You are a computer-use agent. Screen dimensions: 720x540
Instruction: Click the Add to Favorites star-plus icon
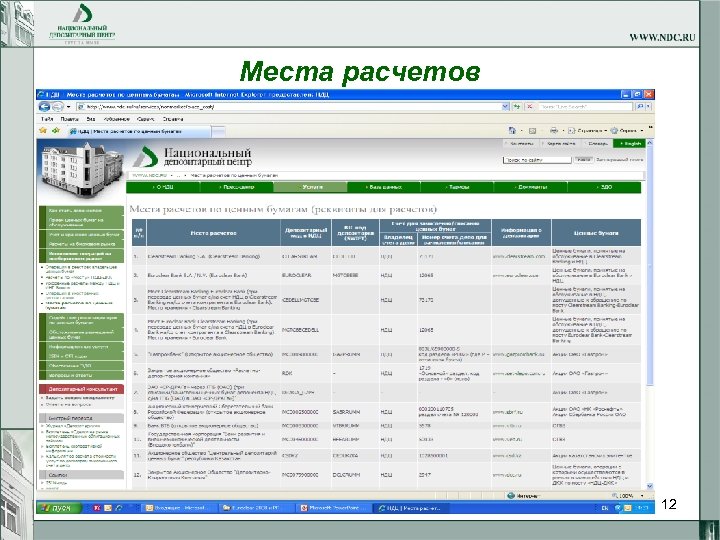56,131
